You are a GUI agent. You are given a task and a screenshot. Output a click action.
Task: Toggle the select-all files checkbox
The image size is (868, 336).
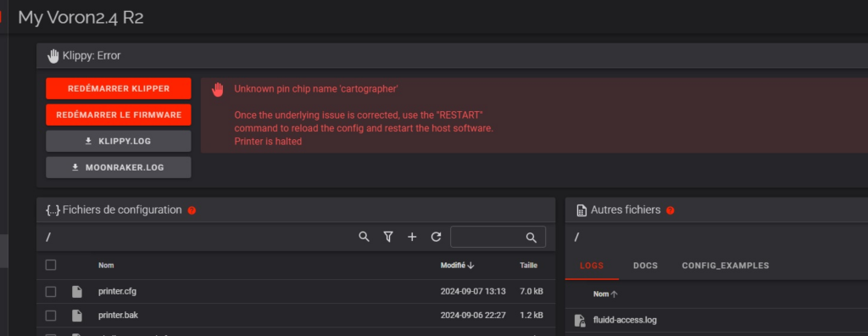pos(51,265)
